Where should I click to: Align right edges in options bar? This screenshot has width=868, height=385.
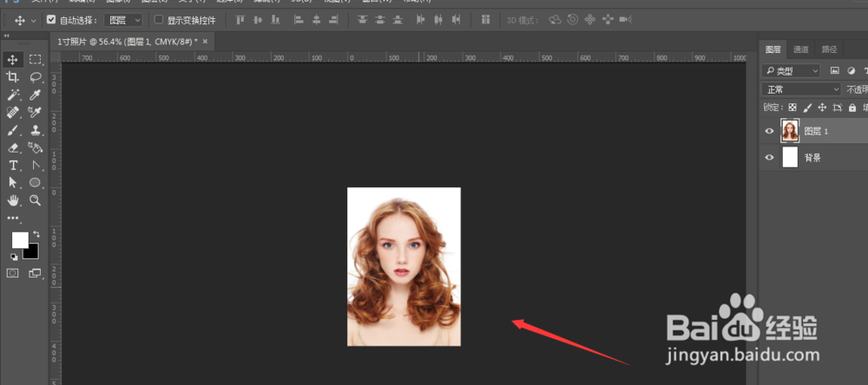pyautogui.click(x=333, y=20)
